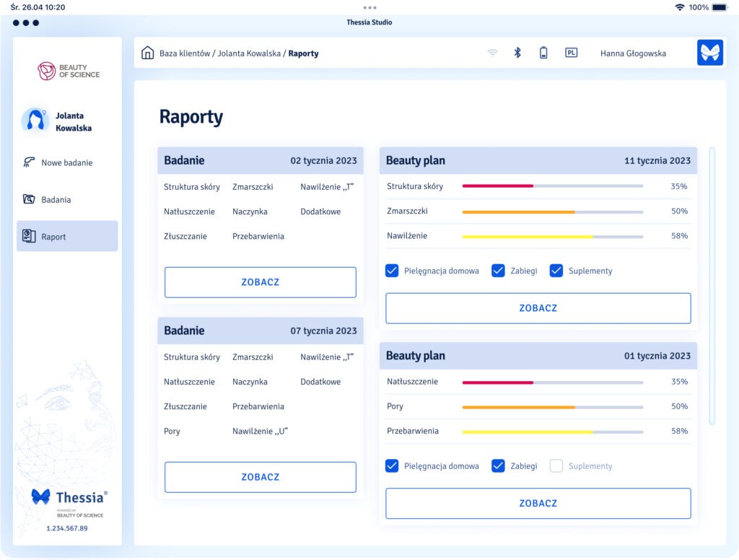Click the device battery icon in header
This screenshot has height=560, width=739.
coord(543,53)
